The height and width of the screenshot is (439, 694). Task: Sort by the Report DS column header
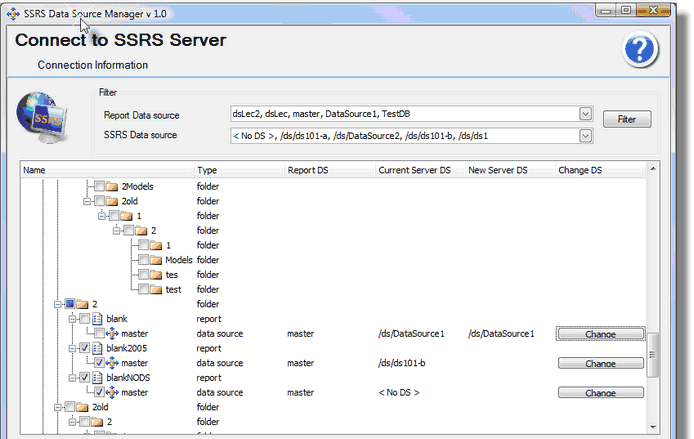pos(329,170)
